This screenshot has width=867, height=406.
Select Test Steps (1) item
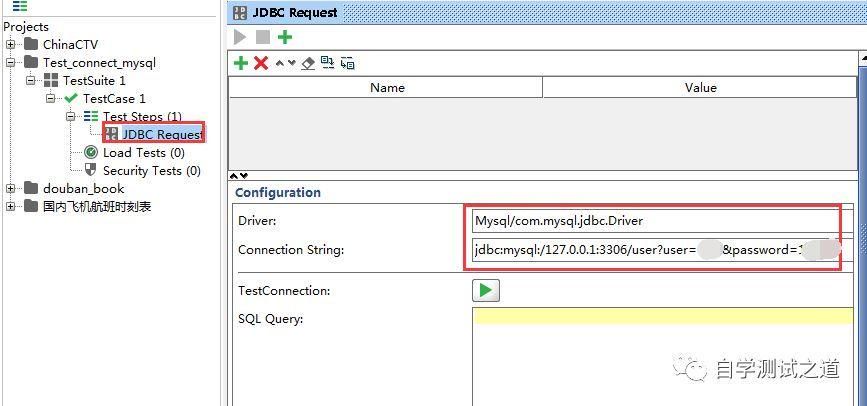point(142,117)
